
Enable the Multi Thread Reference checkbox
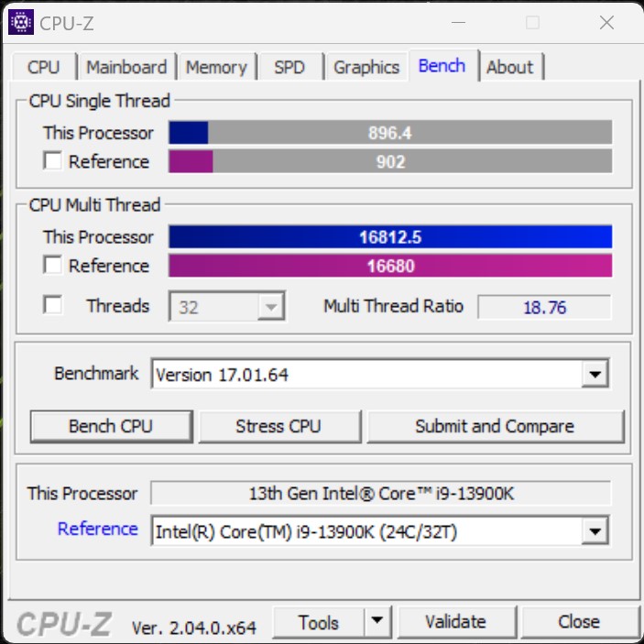click(52, 265)
